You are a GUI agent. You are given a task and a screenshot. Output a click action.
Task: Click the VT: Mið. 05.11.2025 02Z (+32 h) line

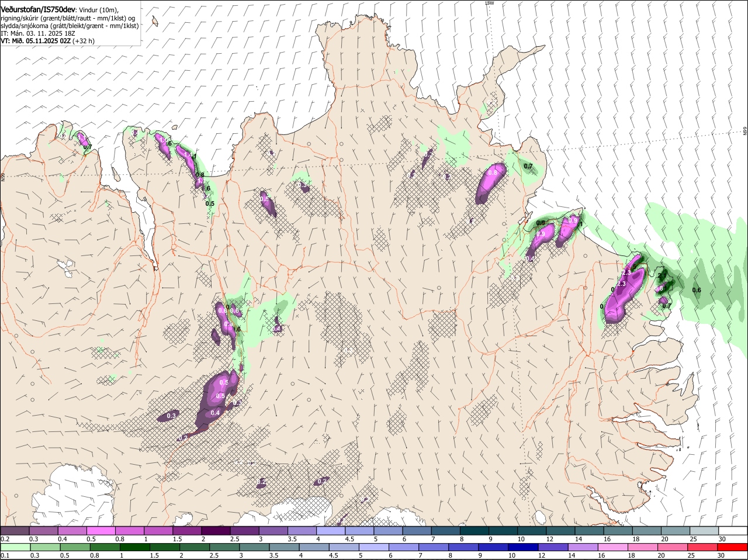pos(47,41)
